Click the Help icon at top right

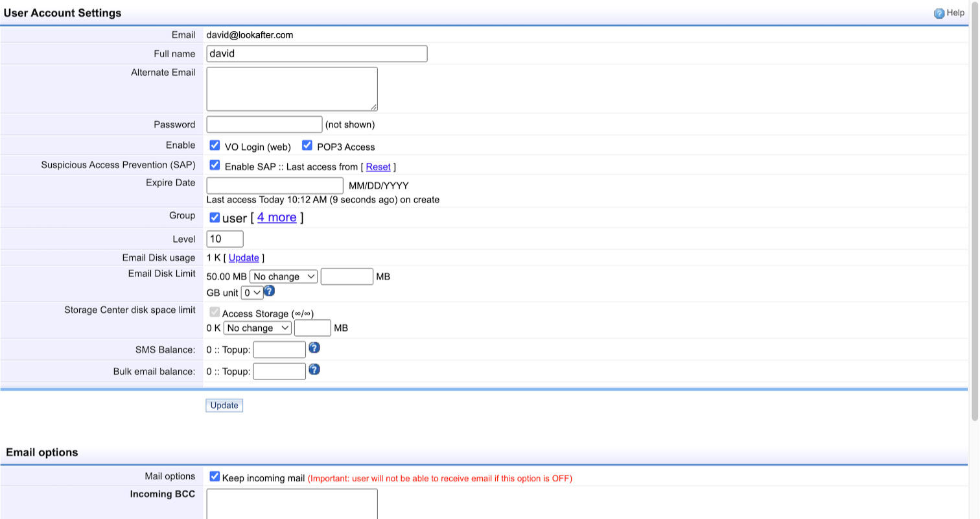(939, 13)
